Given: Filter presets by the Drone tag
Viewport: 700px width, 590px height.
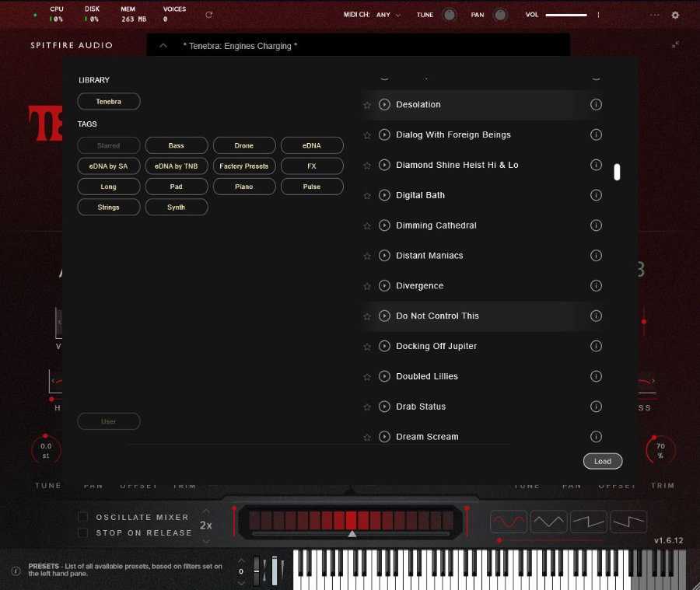Looking at the screenshot, I should (244, 145).
